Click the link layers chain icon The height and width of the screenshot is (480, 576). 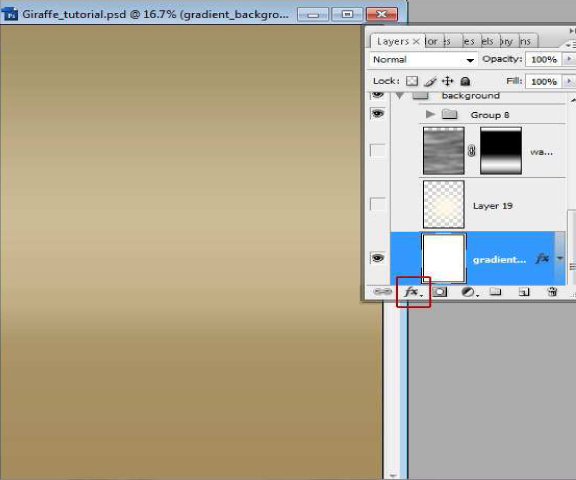click(x=382, y=292)
